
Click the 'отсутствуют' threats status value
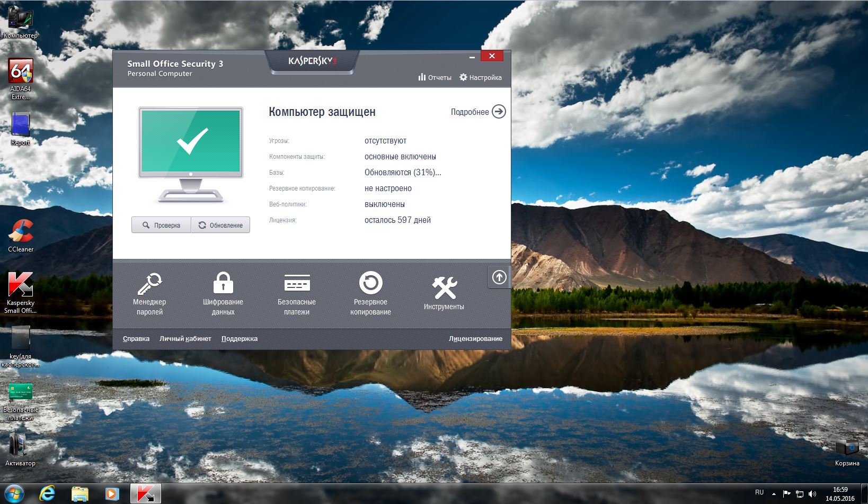point(385,141)
